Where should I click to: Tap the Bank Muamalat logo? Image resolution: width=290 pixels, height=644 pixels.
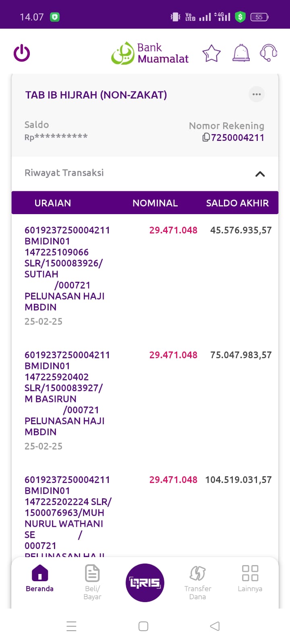point(150,54)
